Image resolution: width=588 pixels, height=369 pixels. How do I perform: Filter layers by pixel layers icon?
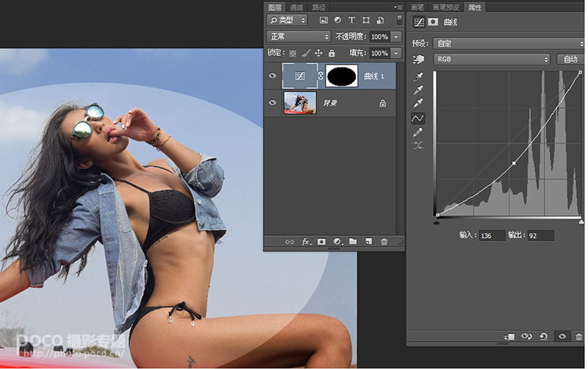323,20
